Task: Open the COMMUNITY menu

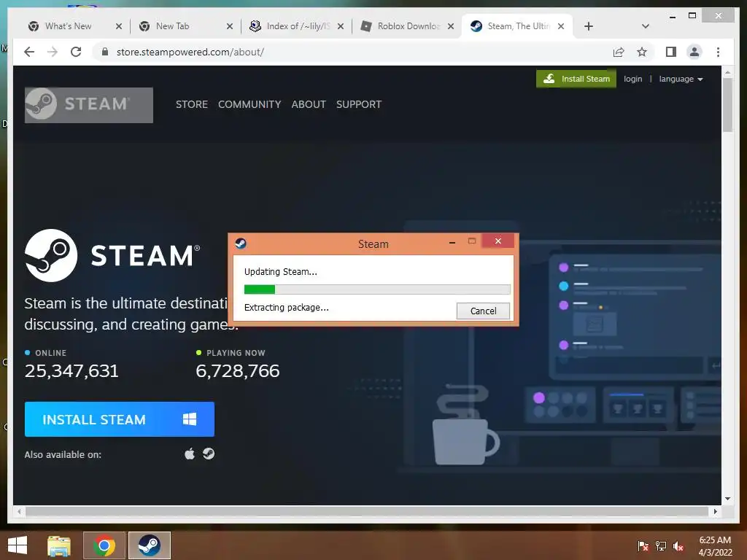Action: pos(249,104)
